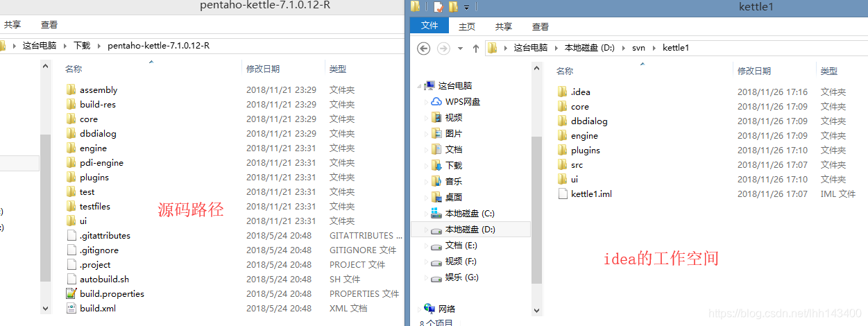Click scroll-down arrow of left window file list
Image resolution: width=868 pixels, height=326 pixels.
pyautogui.click(x=46, y=308)
